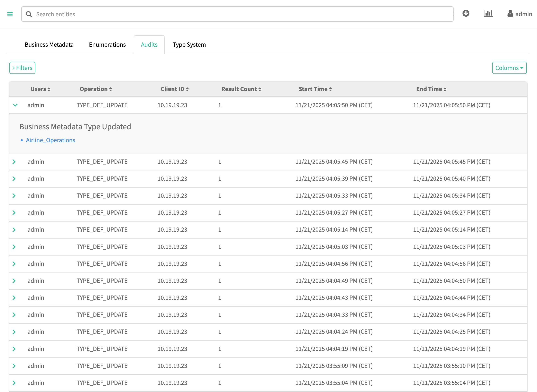Collapse the expanded 04:05:50 PM audit row
Image resolution: width=537 pixels, height=392 pixels.
[x=15, y=105]
